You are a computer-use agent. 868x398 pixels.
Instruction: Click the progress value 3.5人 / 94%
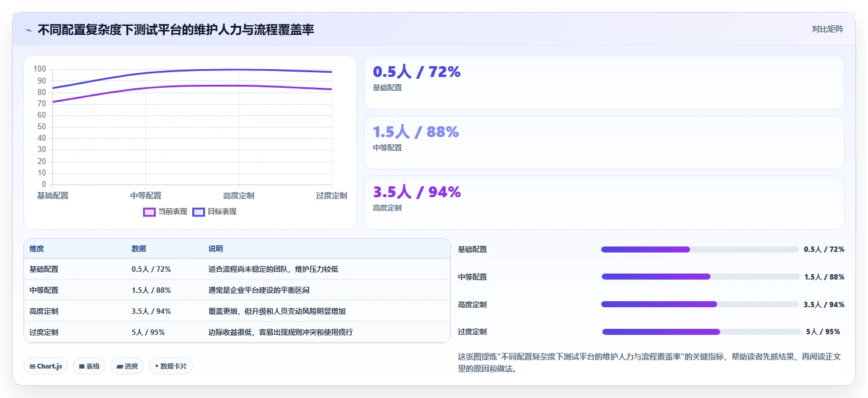(824, 305)
